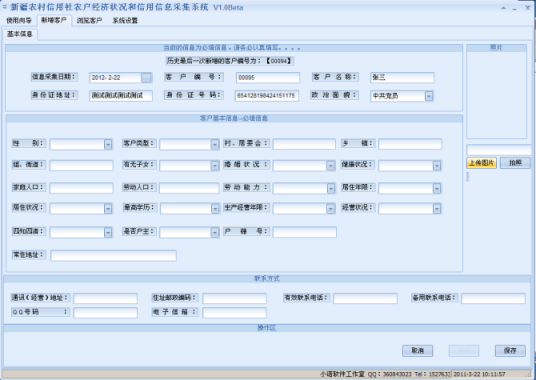Expand the 最高学历 dropdown

coord(215,208)
